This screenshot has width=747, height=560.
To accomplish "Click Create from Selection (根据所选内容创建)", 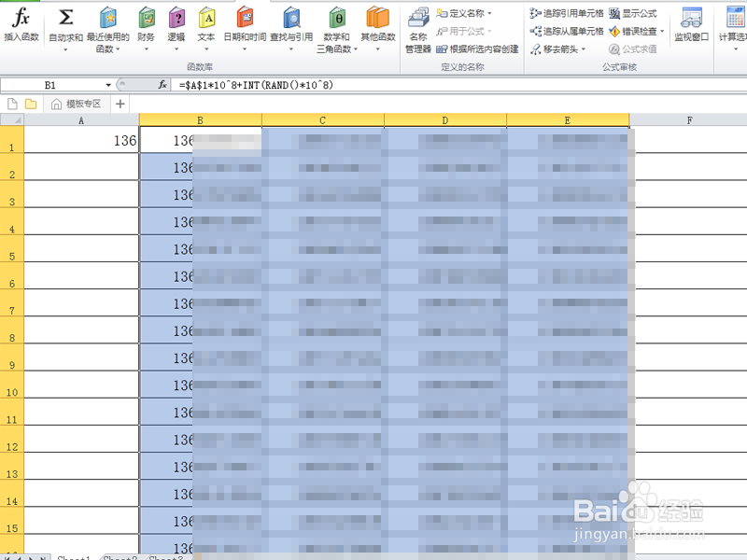I will click(477, 49).
